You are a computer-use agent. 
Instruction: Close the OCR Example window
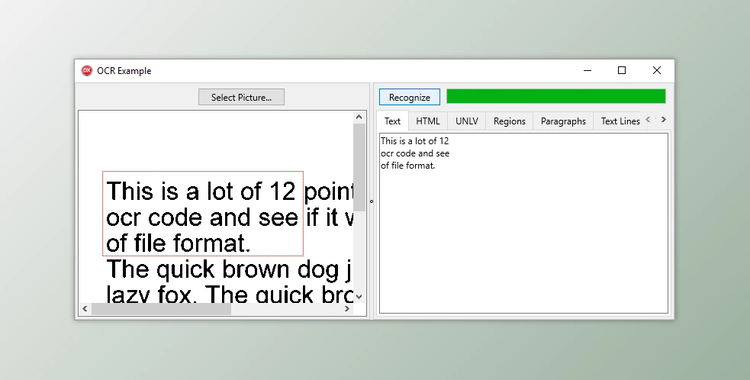coord(657,70)
